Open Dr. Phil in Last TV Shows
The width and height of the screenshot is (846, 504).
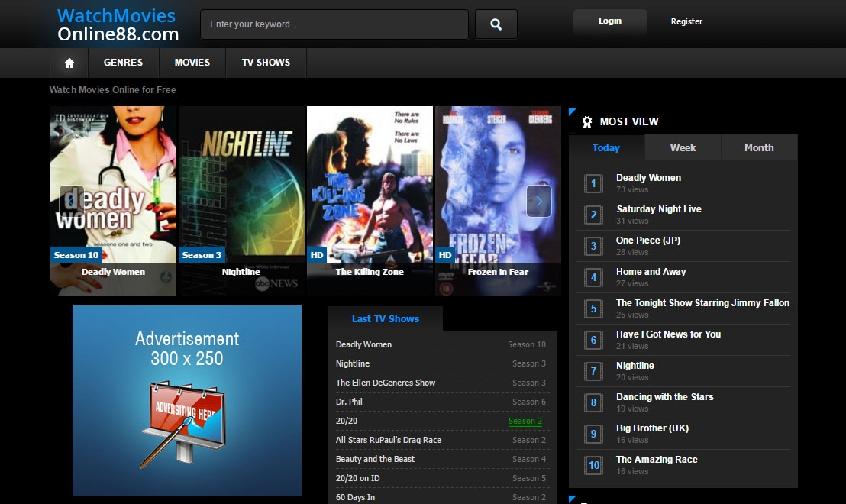(x=348, y=402)
